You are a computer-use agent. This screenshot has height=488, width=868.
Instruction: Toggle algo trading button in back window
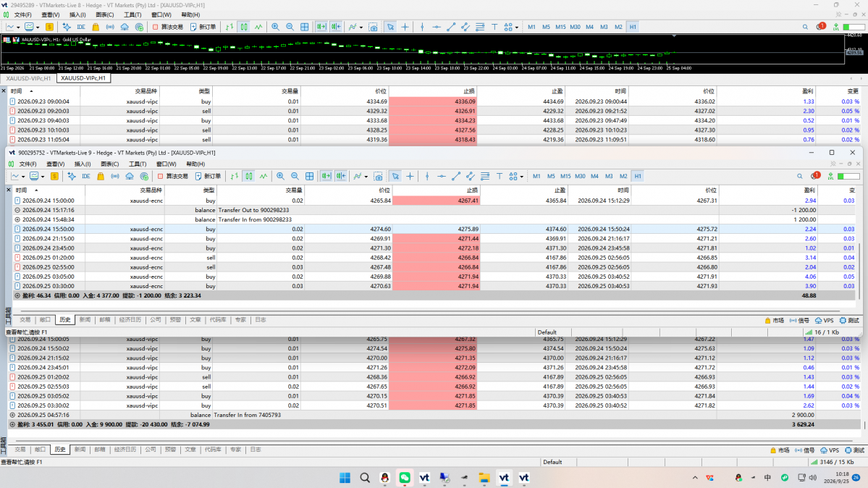pyautogui.click(x=168, y=27)
